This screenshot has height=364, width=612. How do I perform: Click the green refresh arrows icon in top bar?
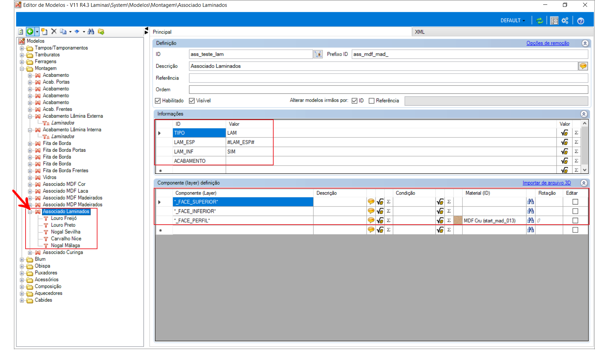tap(540, 21)
